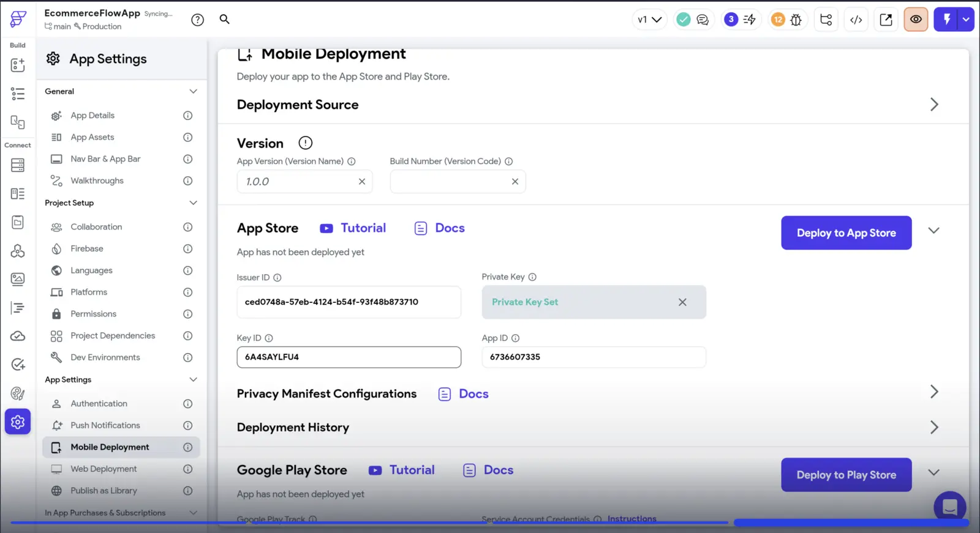This screenshot has height=533, width=980.
Task: Open the media assets image icon in left rail
Action: coord(18,280)
